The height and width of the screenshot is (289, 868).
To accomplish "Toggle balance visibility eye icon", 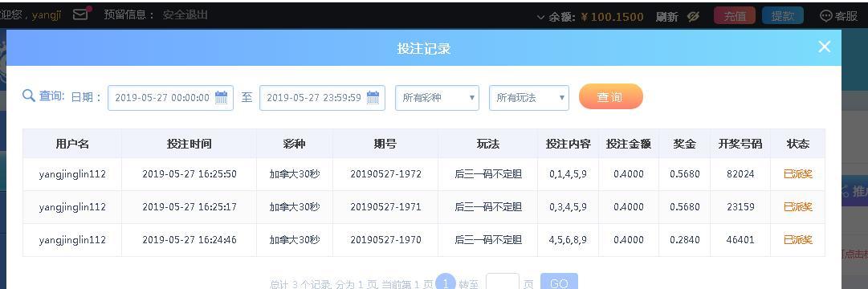I will 694,17.
